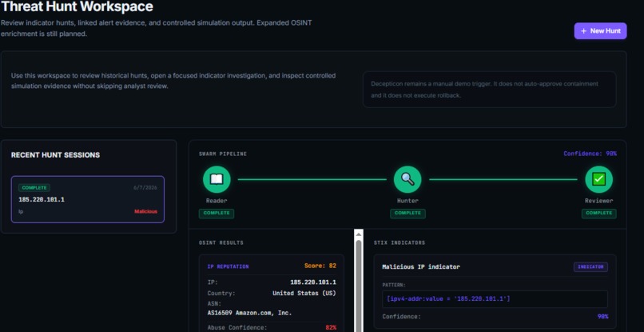The height and width of the screenshot is (332, 644).
Task: Click the 6/7/2026 session date
Action: tap(145, 187)
